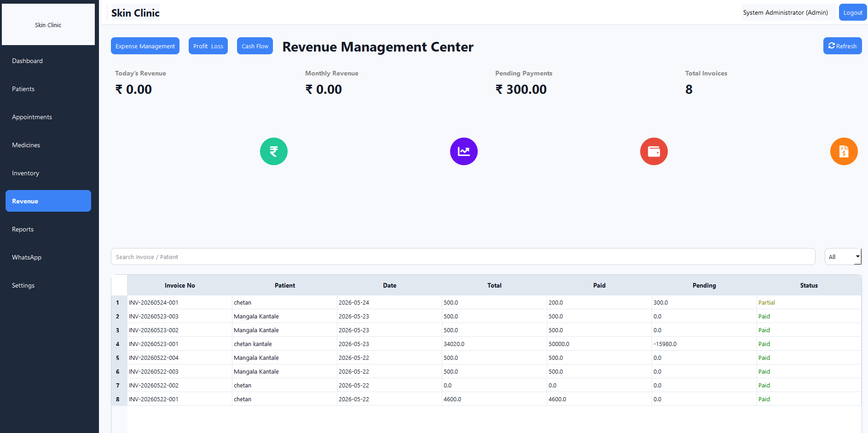The width and height of the screenshot is (868, 433).
Task: Sort by the Invoice No column header
Action: [x=180, y=285]
